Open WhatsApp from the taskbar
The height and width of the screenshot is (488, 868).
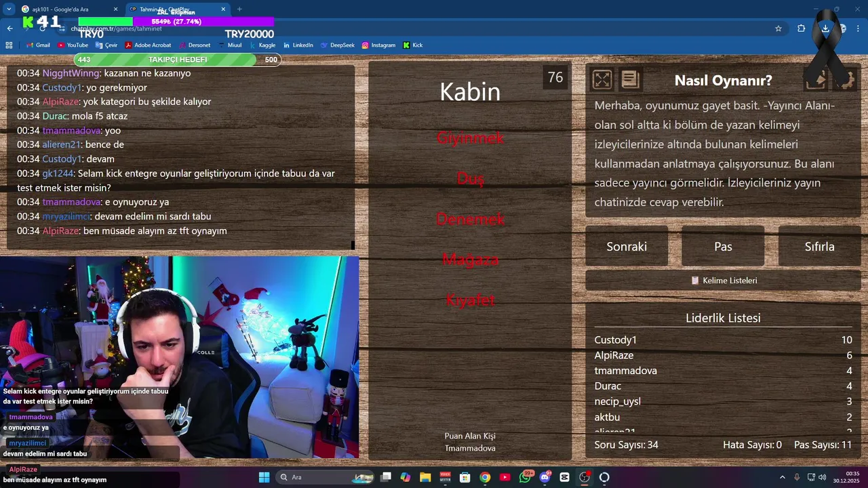point(526,477)
